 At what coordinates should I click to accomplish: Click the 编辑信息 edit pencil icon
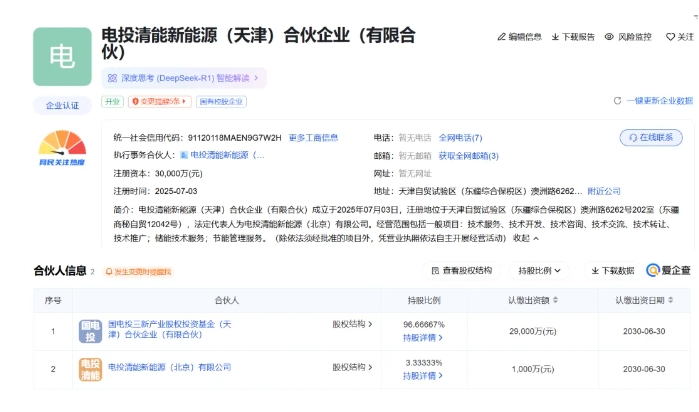pos(502,37)
